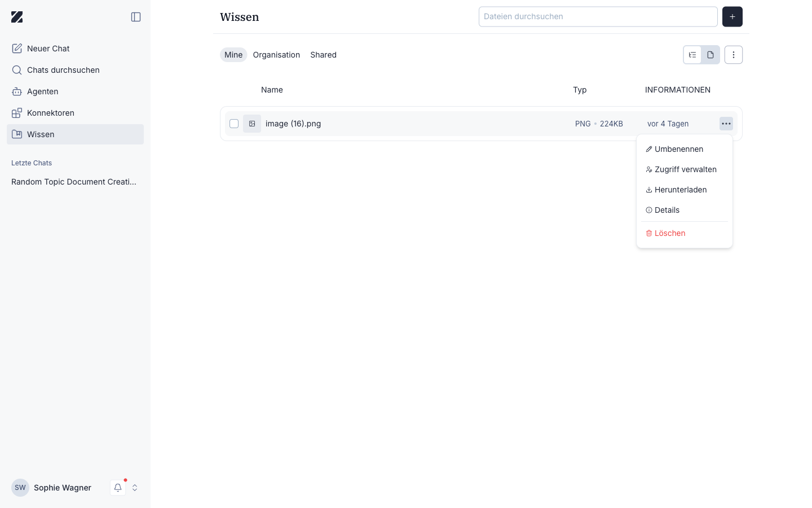
Task: Click the plus button to add file
Action: click(732, 16)
